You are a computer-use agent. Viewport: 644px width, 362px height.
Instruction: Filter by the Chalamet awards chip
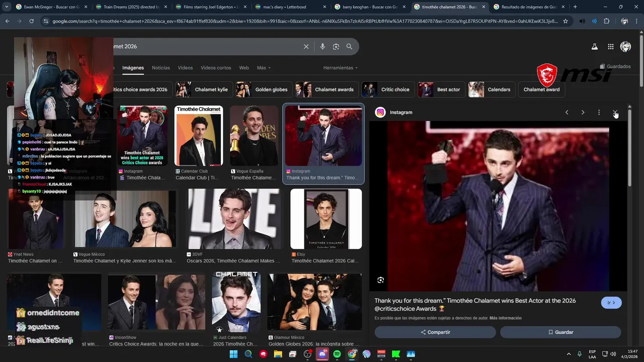(x=326, y=89)
